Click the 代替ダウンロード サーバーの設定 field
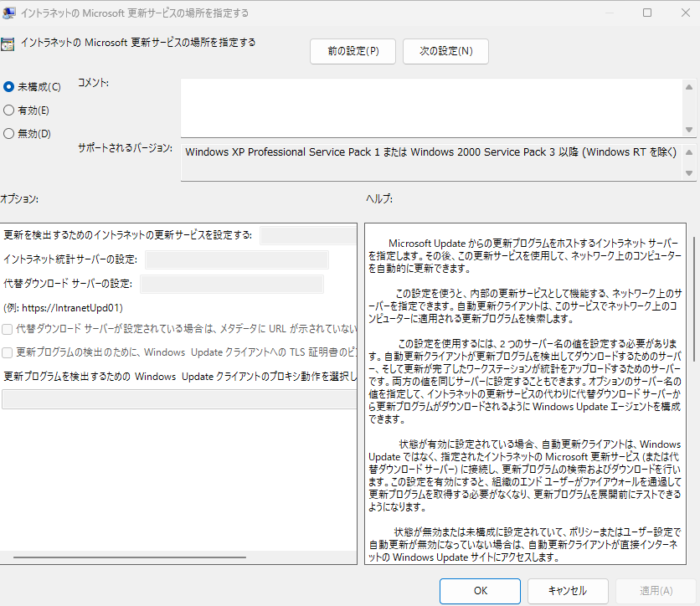 [232, 284]
